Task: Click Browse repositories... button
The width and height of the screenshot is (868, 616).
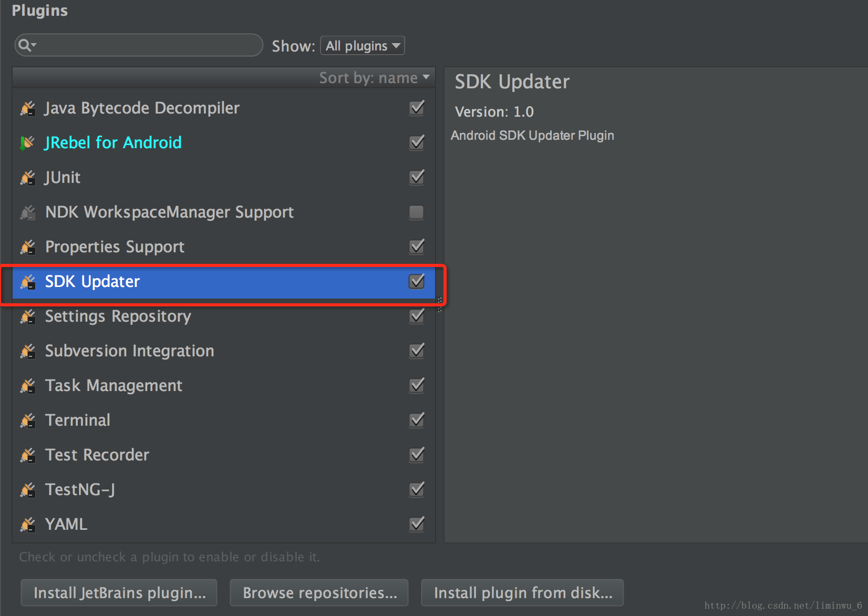Action: tap(319, 593)
